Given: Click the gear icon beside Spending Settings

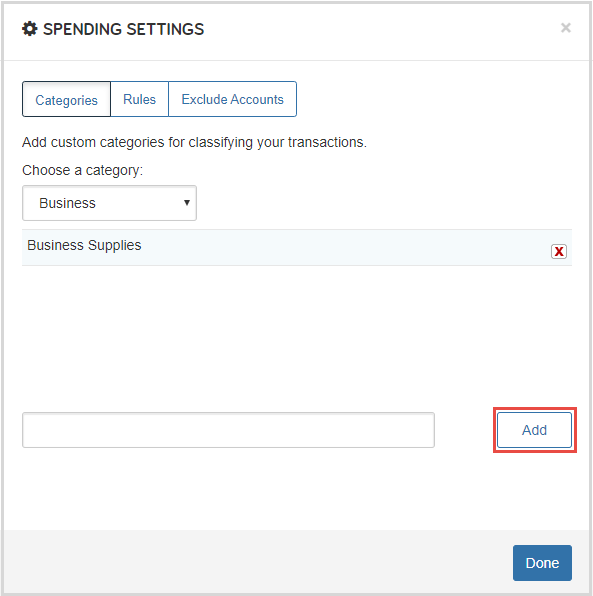Looking at the screenshot, I should pos(30,29).
